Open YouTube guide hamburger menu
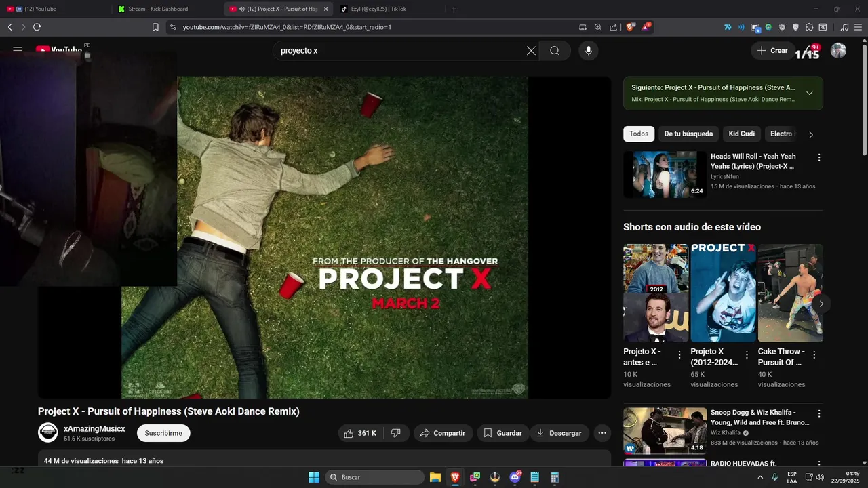Screen dimensions: 868x488 tap(18, 51)
